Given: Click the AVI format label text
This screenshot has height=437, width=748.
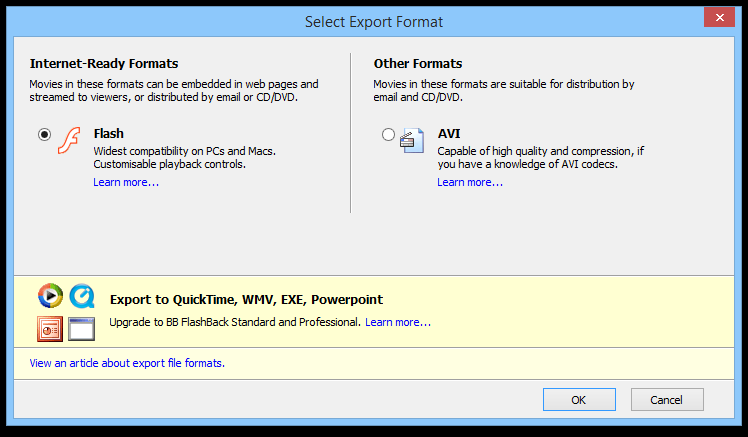Looking at the screenshot, I should coord(449,133).
